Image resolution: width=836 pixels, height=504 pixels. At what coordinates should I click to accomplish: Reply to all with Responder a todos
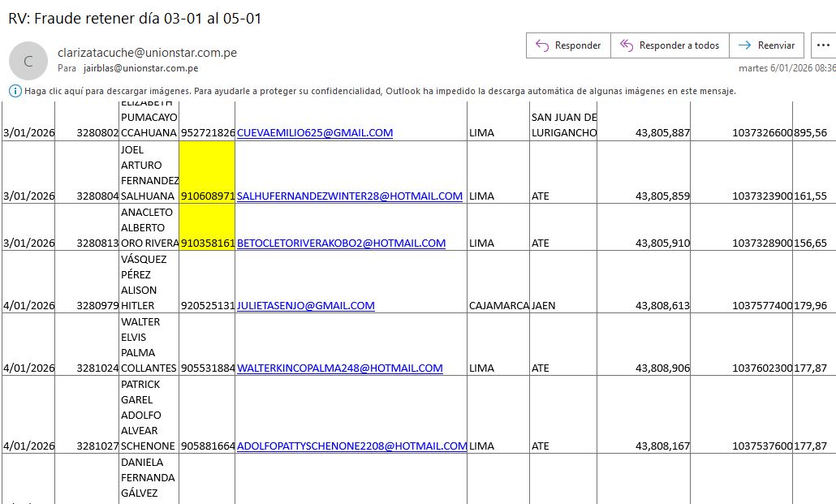pyautogui.click(x=670, y=45)
